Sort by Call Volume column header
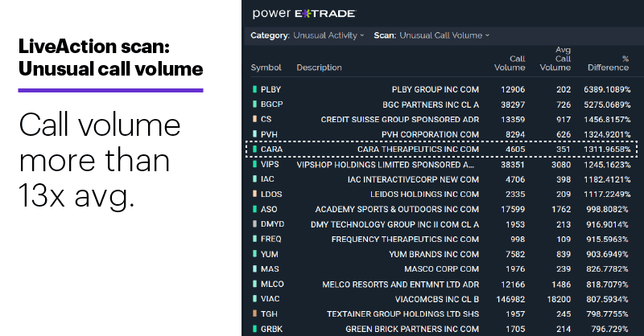The width and height of the screenshot is (644, 336). [510, 64]
